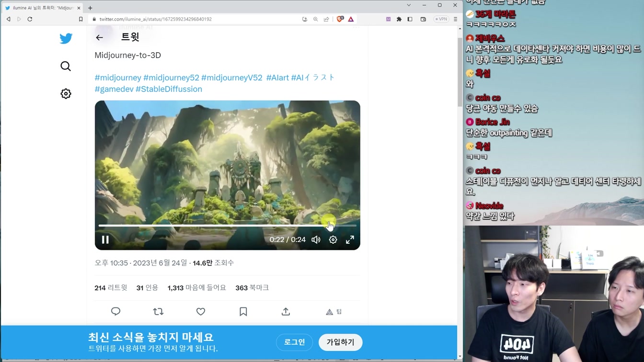Open the #gamedev hashtag
The height and width of the screenshot is (362, 644).
[x=114, y=89]
